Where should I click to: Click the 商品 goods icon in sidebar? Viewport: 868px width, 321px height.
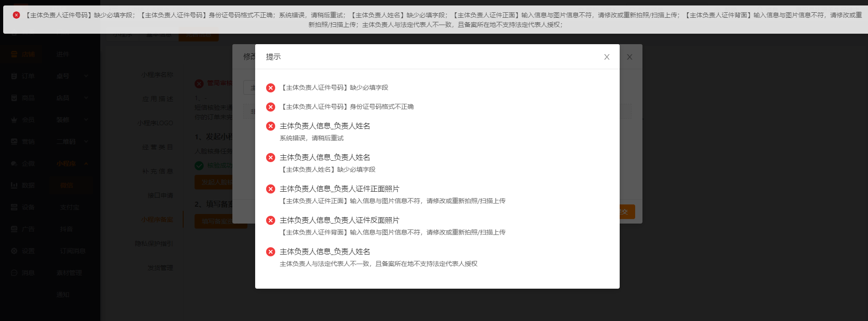14,98
